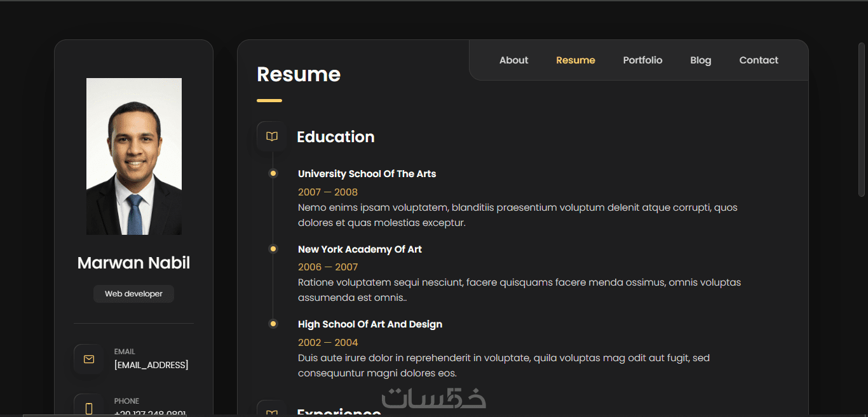Click the email address link

click(x=151, y=365)
